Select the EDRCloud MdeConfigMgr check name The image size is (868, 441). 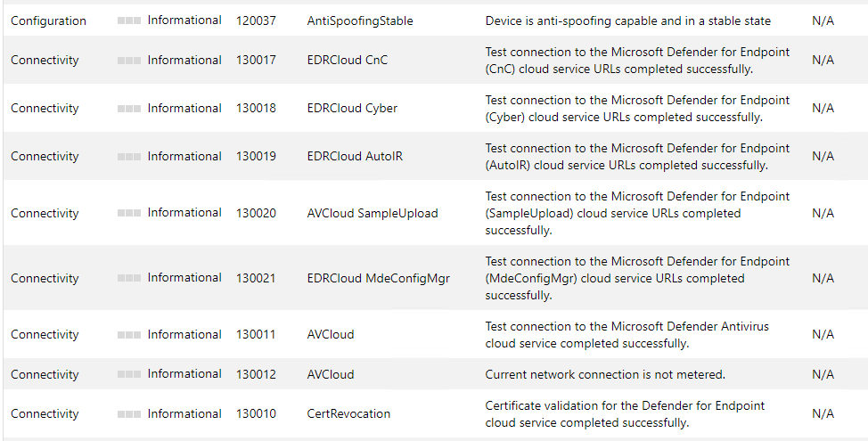379,278
